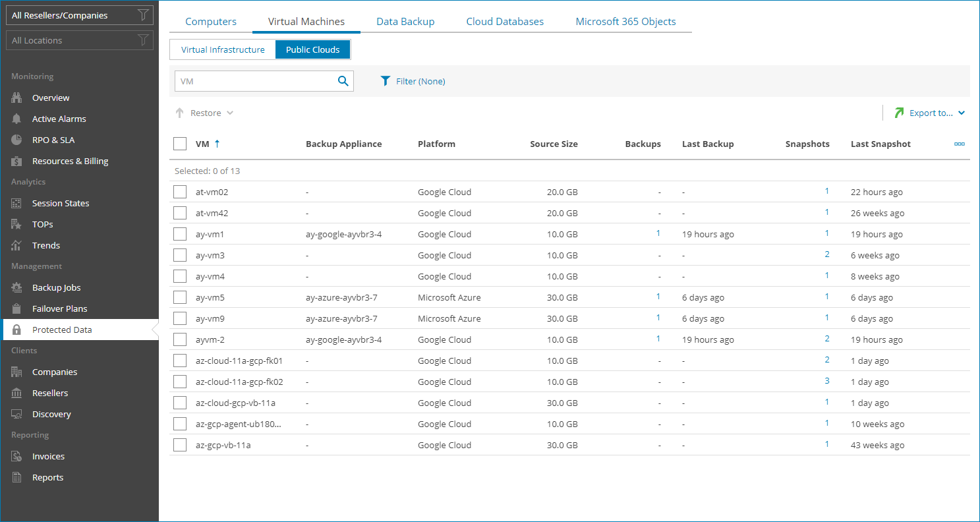This screenshot has height=522, width=980.
Task: Select the Public Clouds sub-tab
Action: click(313, 49)
